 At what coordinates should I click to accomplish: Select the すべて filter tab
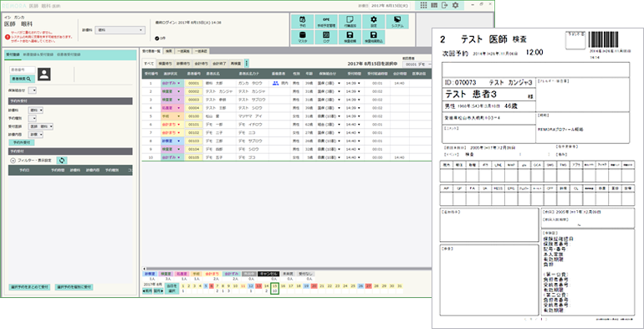pos(149,64)
